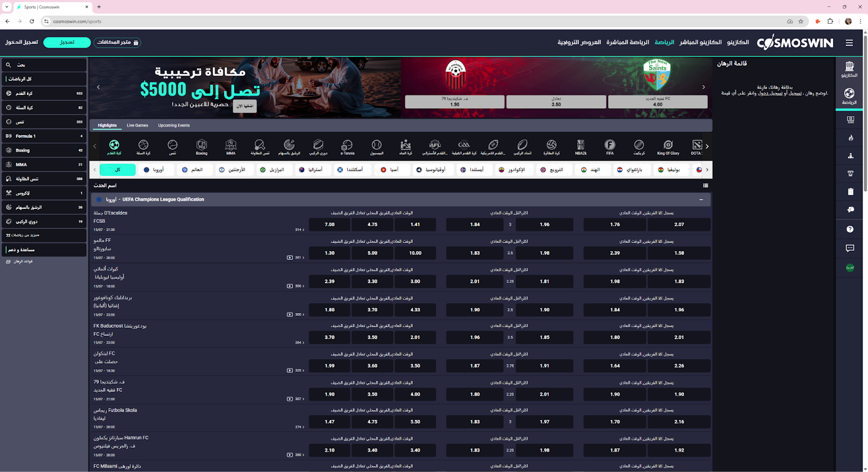
Task: Open the question mark help icon
Action: [x=850, y=229]
